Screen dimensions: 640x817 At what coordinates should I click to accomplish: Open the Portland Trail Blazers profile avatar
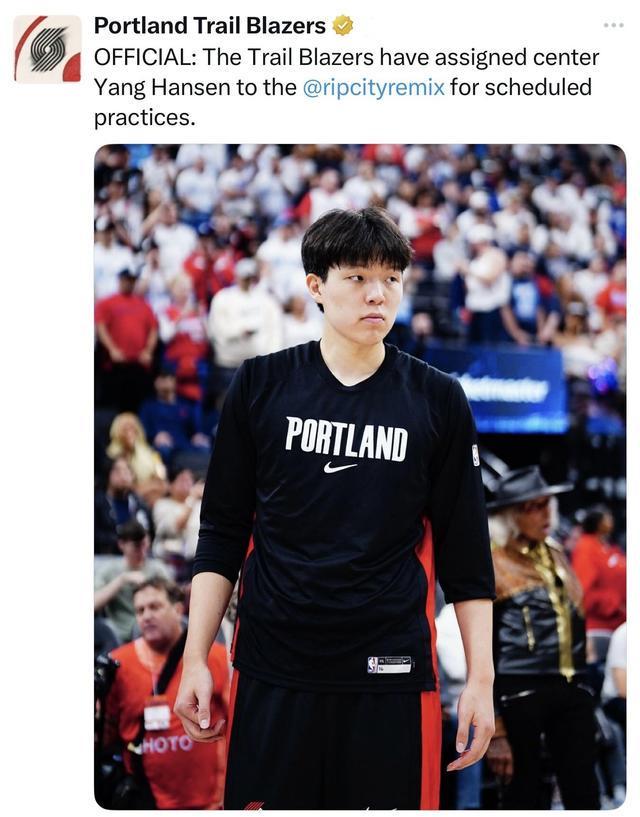tap(47, 49)
